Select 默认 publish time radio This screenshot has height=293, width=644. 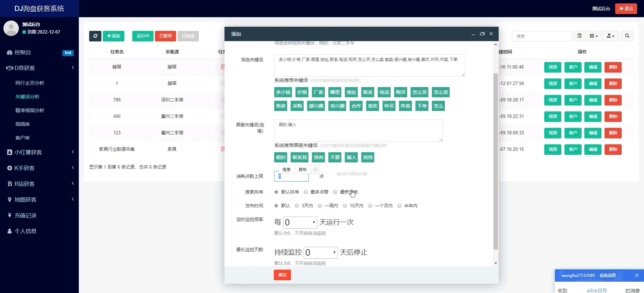(276, 206)
